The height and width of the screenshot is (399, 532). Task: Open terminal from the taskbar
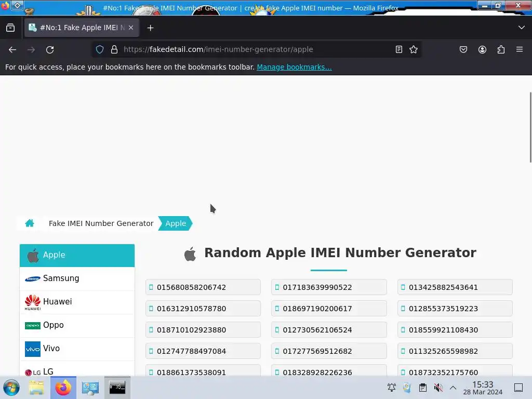117,388
